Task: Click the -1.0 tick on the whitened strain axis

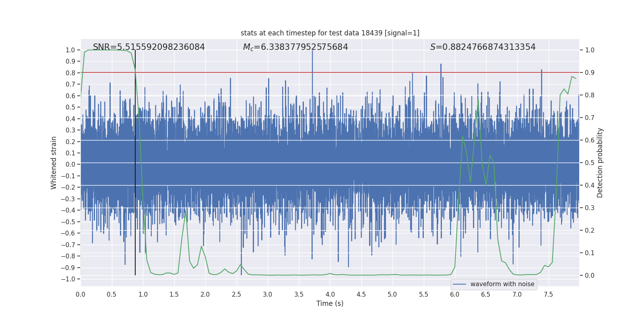Action: point(69,279)
